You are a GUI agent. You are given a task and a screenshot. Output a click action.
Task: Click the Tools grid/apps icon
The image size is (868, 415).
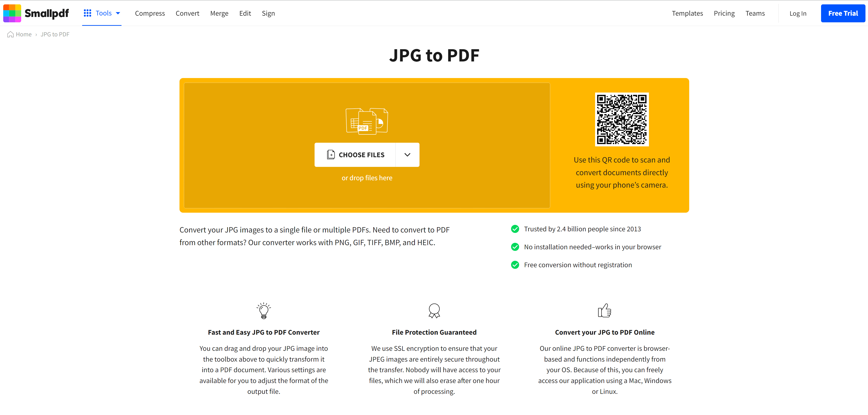coord(87,13)
